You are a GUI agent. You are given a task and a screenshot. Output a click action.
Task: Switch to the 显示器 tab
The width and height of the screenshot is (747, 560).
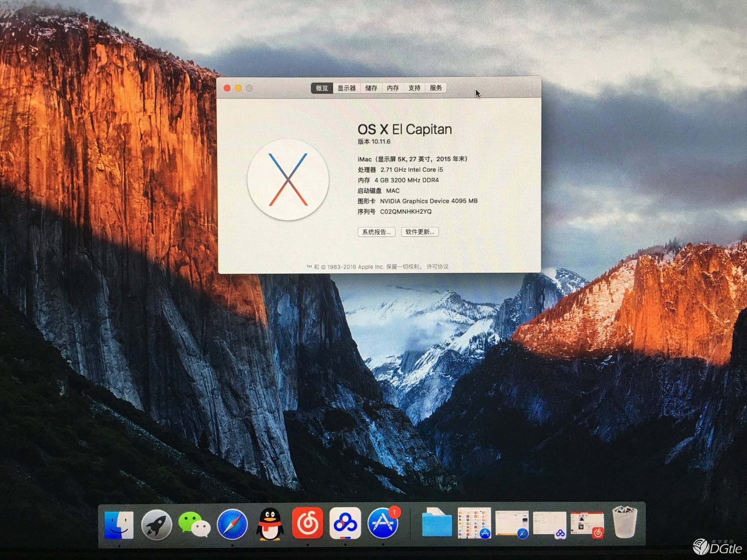(347, 88)
